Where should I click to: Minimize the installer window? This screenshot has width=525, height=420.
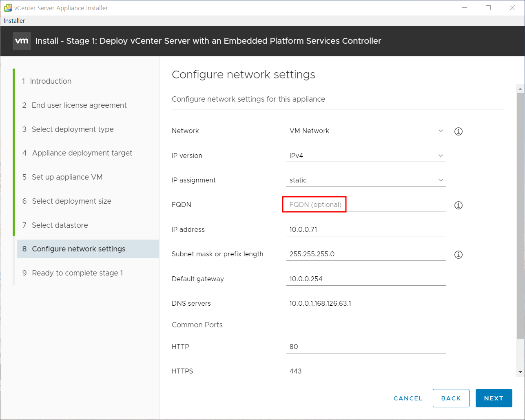click(464, 8)
